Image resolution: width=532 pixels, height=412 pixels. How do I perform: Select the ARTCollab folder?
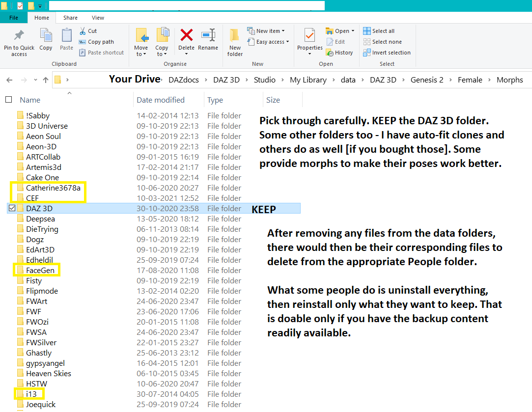pyautogui.click(x=43, y=157)
